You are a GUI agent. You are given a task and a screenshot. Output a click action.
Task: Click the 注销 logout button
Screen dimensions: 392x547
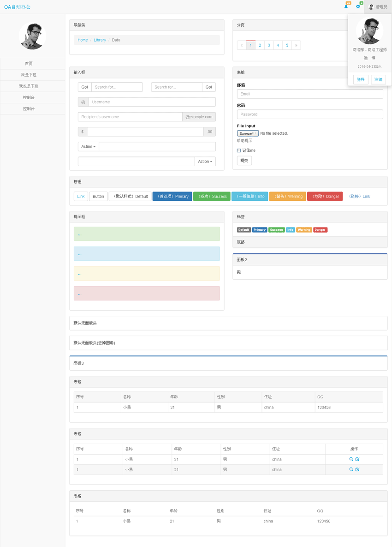(378, 79)
